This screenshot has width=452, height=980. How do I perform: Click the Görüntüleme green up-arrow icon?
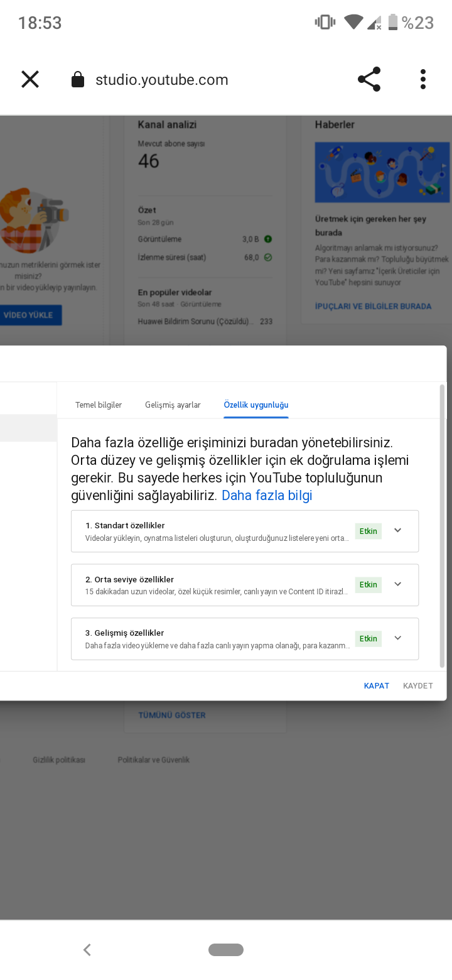(268, 239)
